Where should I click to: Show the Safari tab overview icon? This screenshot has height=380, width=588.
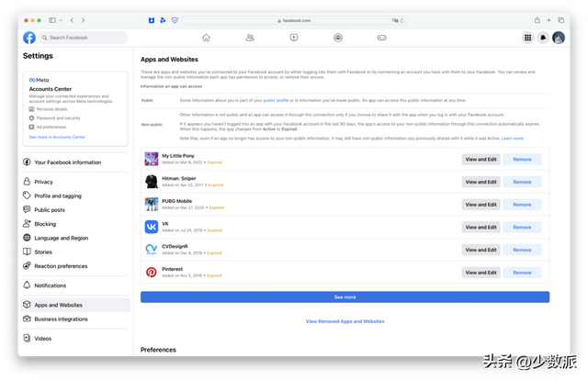coord(560,20)
